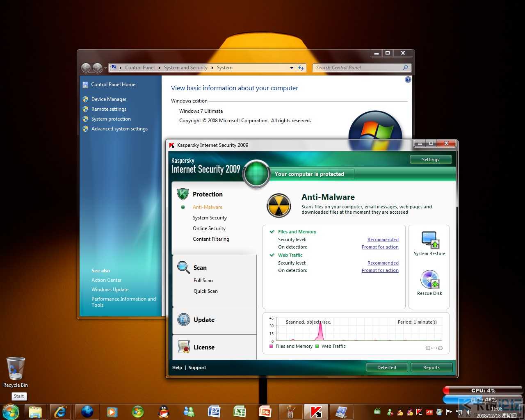The height and width of the screenshot is (420, 525).
Task: Select Content Filtering in Protection section
Action: [x=211, y=239]
